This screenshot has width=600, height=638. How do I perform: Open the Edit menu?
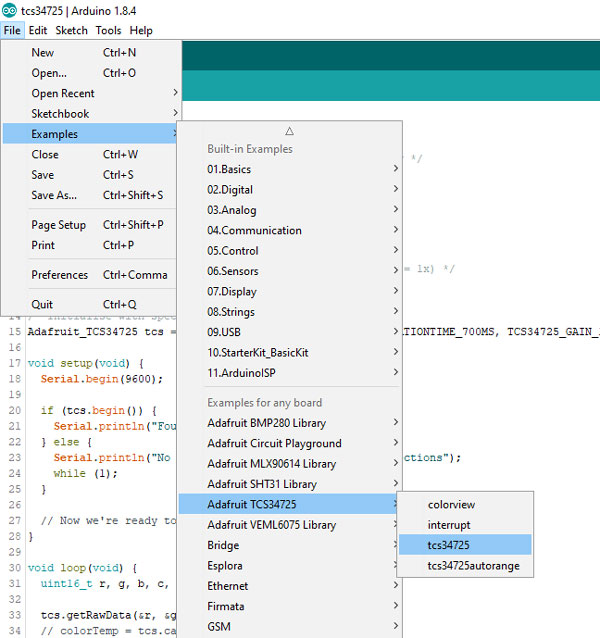pyautogui.click(x=38, y=31)
